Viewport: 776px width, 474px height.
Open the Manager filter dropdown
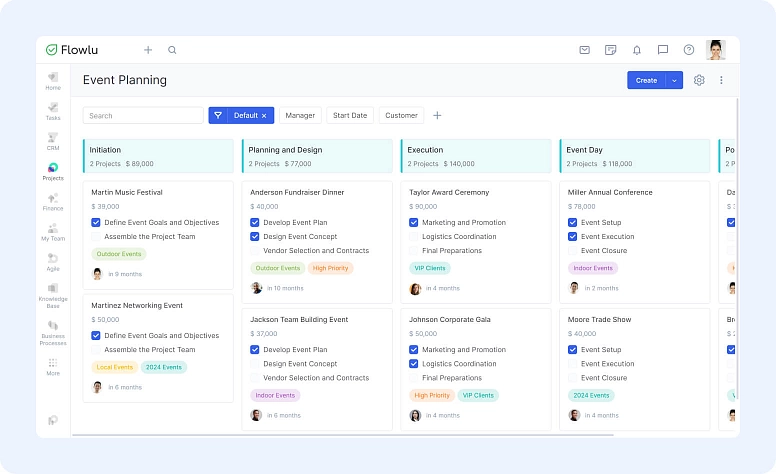point(300,116)
